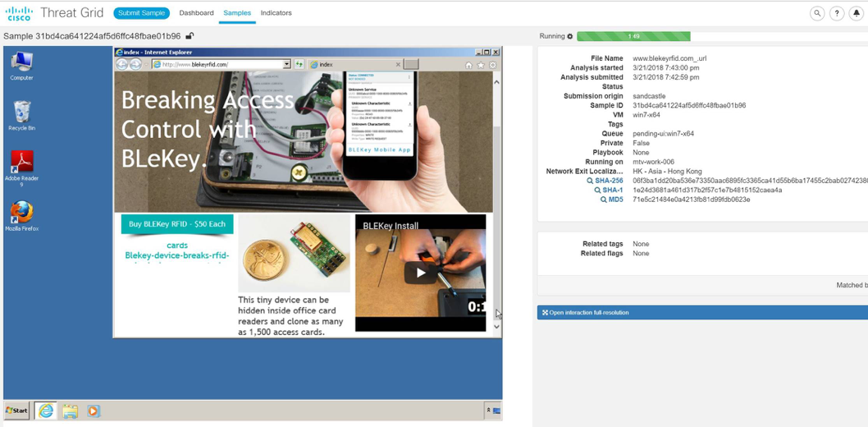Play the BLEKey Install video
The image size is (868, 427).
[420, 273]
